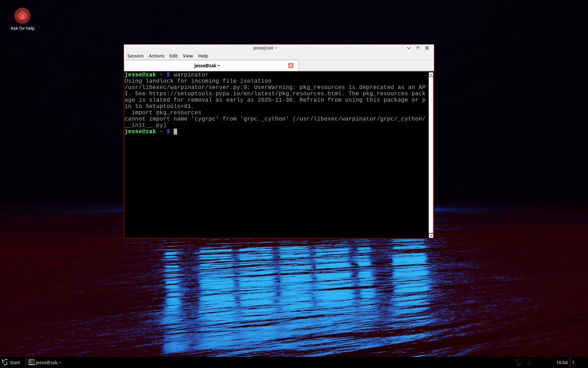Click the scrollbar down arrow in terminal
This screenshot has height=368, width=588.
[431, 236]
